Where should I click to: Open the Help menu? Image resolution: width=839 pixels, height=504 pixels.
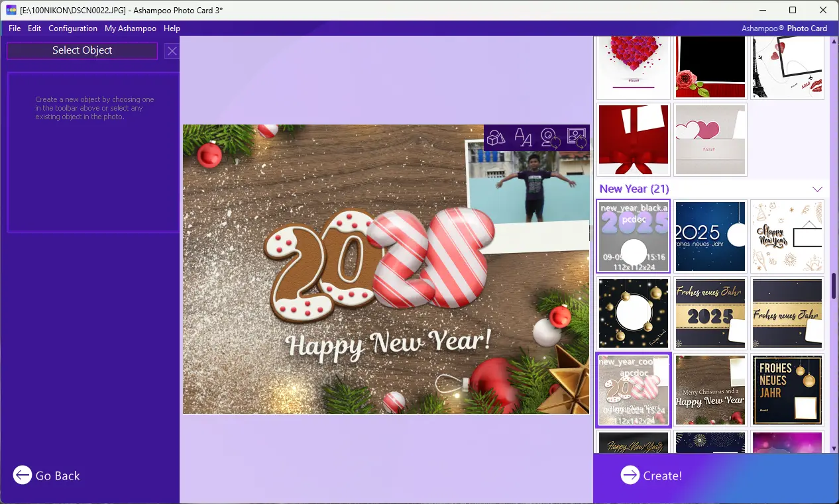click(172, 28)
